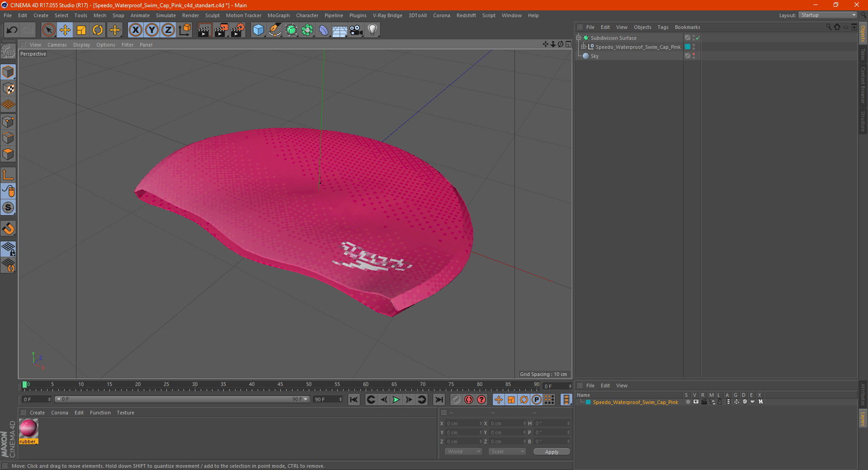Screen dimensions: 868x470
Task: Open the Scale mode dropdown
Action: point(507,451)
